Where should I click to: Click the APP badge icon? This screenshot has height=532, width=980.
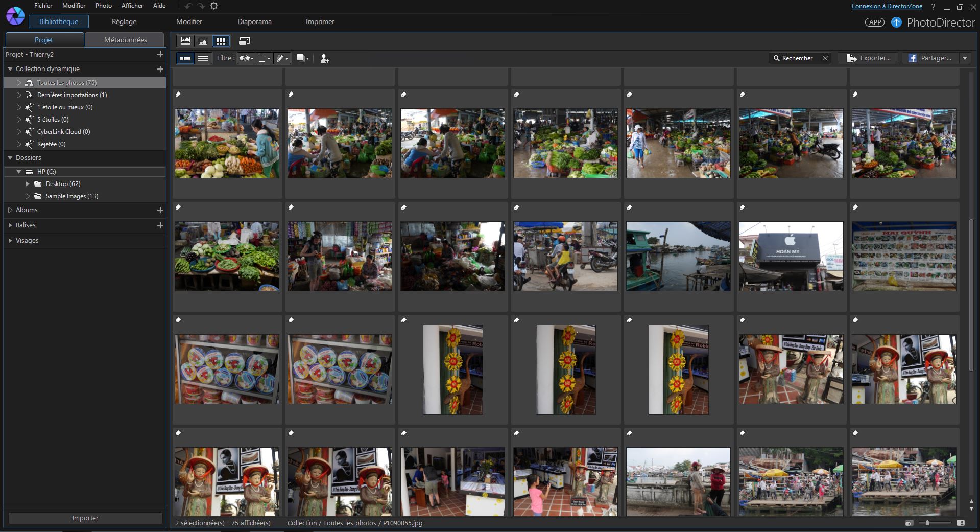875,22
